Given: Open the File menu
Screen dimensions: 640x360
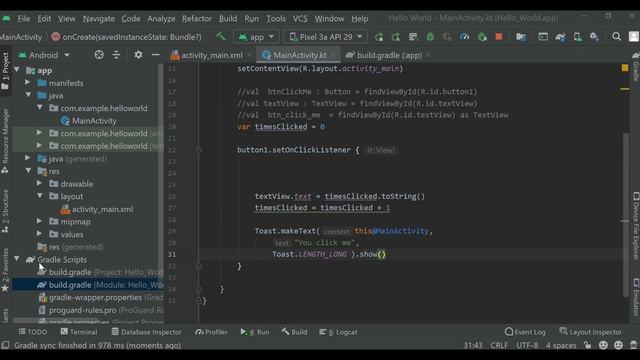Looking at the screenshot, I should (x=24, y=18).
